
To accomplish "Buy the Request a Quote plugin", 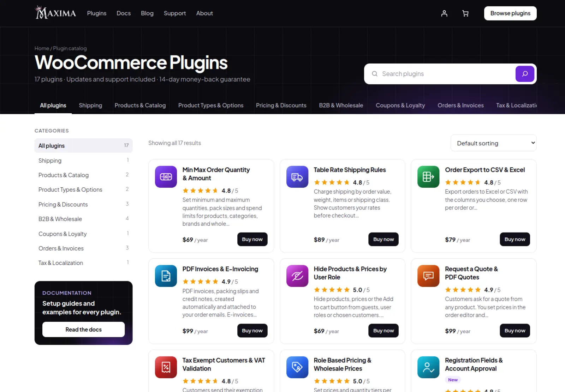I will [x=515, y=331].
